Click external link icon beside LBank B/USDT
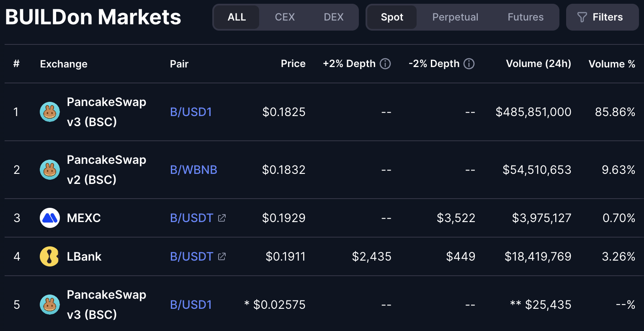This screenshot has width=644, height=331. point(222,256)
